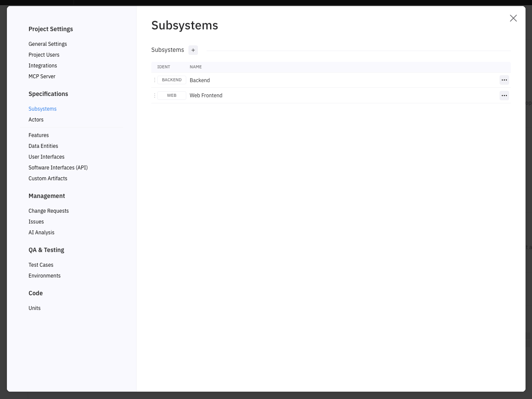This screenshot has height=399, width=532.
Task: Click the drag handle beside BACKEND ident
Action: 155,80
